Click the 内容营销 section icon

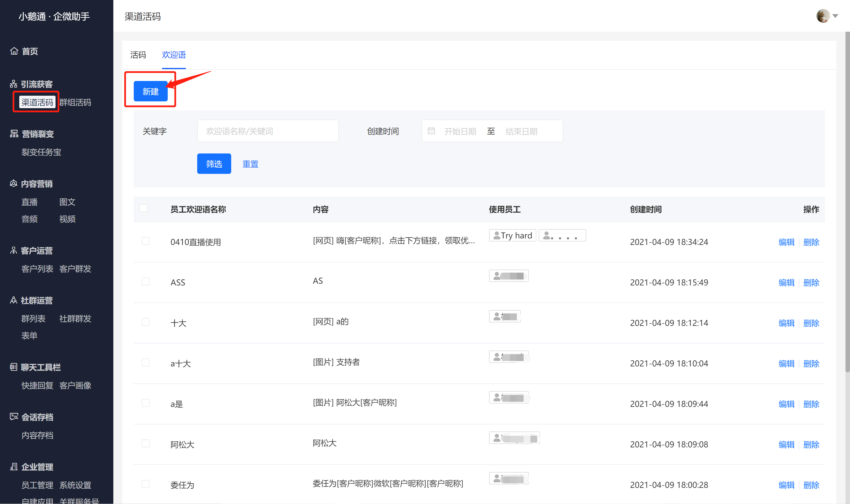coord(14,184)
